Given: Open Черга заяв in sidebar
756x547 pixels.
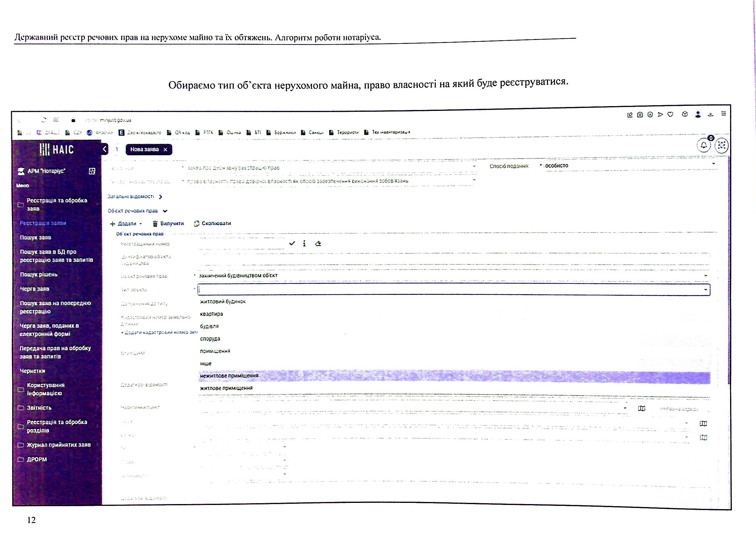Looking at the screenshot, I should click(35, 289).
